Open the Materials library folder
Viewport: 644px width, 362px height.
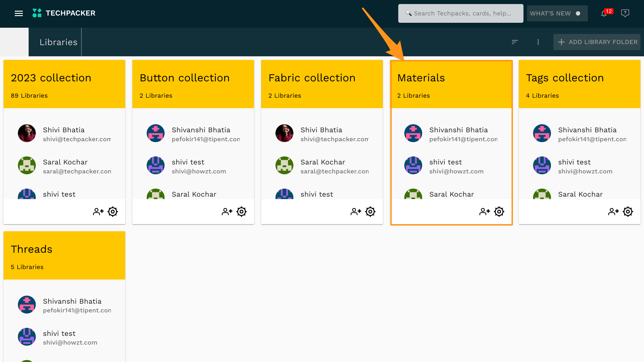(x=421, y=78)
